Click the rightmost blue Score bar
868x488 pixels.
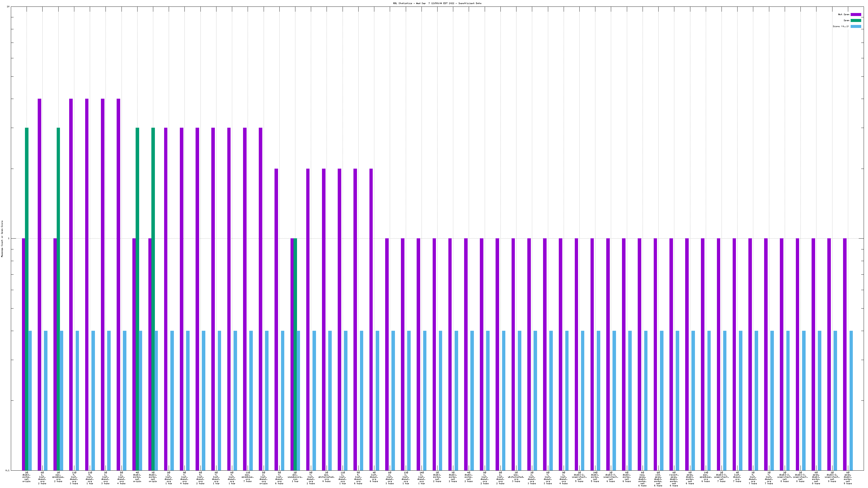coord(851,400)
